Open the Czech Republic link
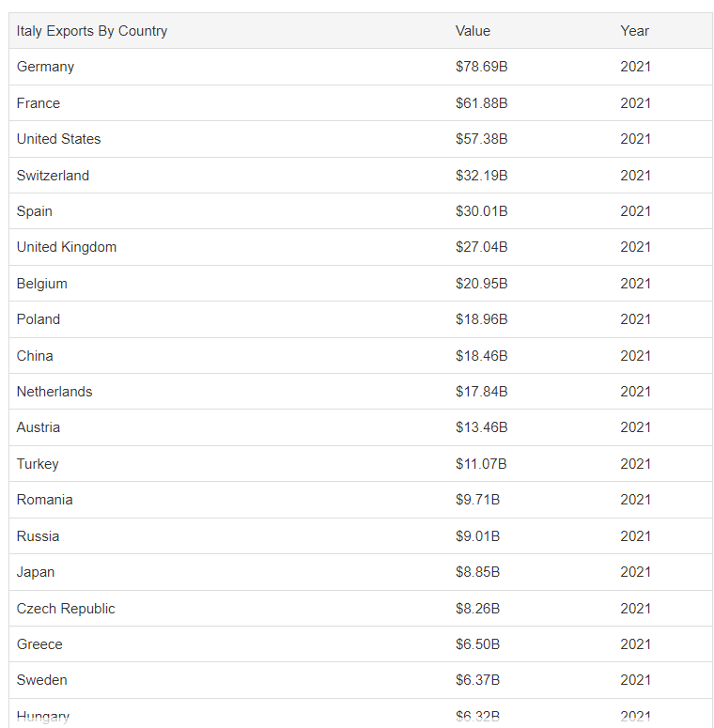714x728 pixels. click(66, 609)
